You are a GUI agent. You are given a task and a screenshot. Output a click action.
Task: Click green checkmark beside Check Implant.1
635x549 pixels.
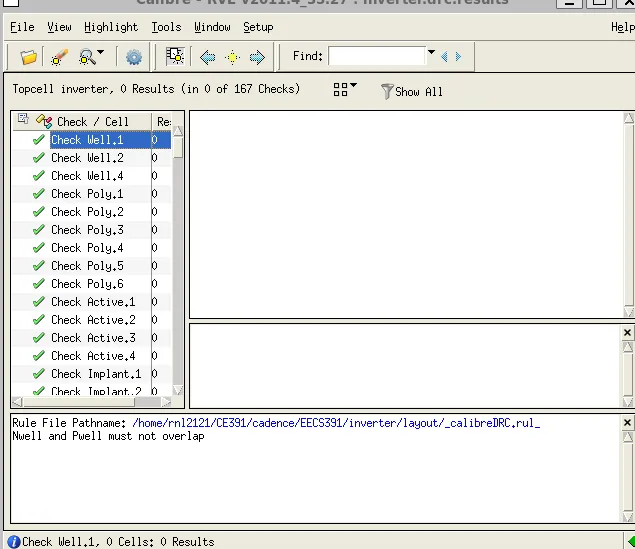tap(38, 374)
